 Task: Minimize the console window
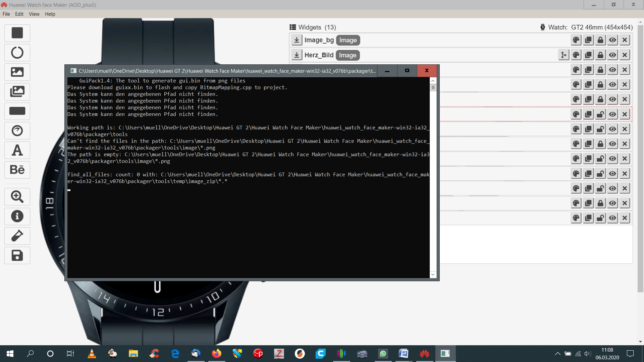pos(387,71)
